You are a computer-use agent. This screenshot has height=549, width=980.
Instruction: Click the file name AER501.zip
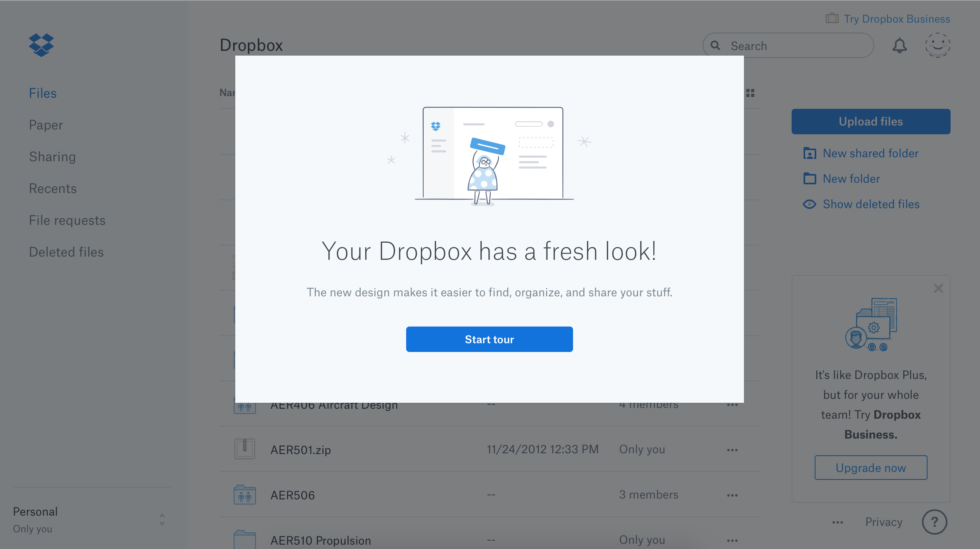point(301,450)
